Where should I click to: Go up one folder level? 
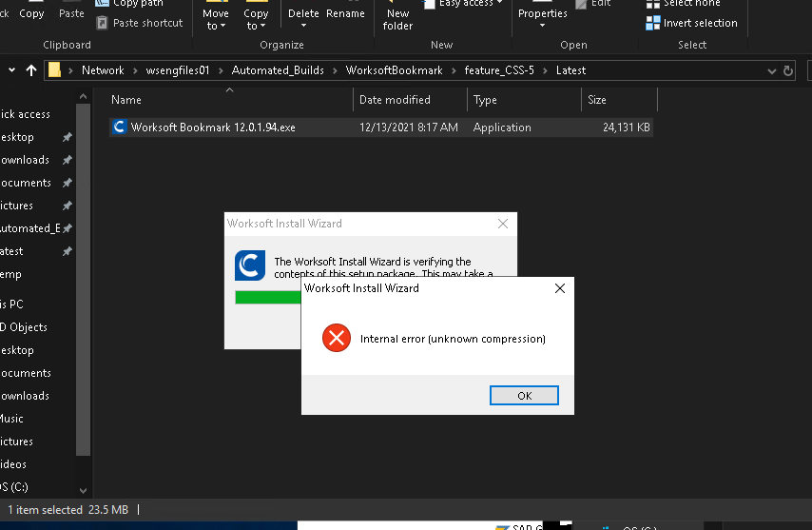pyautogui.click(x=31, y=70)
